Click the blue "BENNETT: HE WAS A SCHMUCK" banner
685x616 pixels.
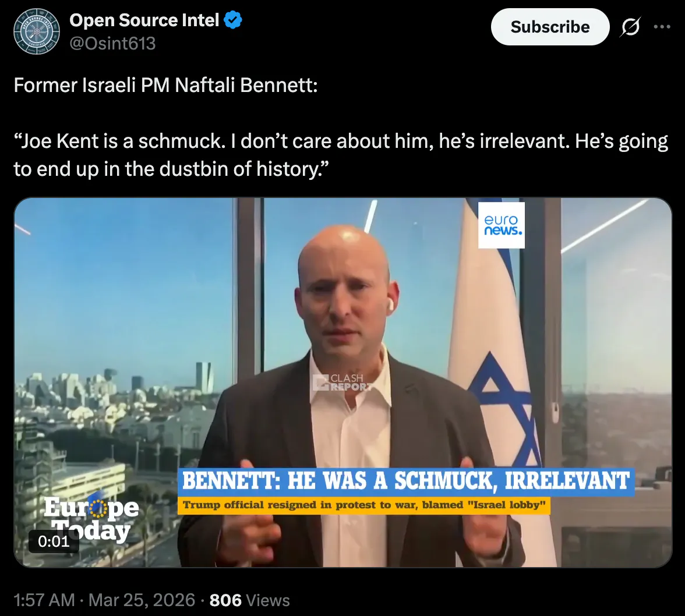406,482
